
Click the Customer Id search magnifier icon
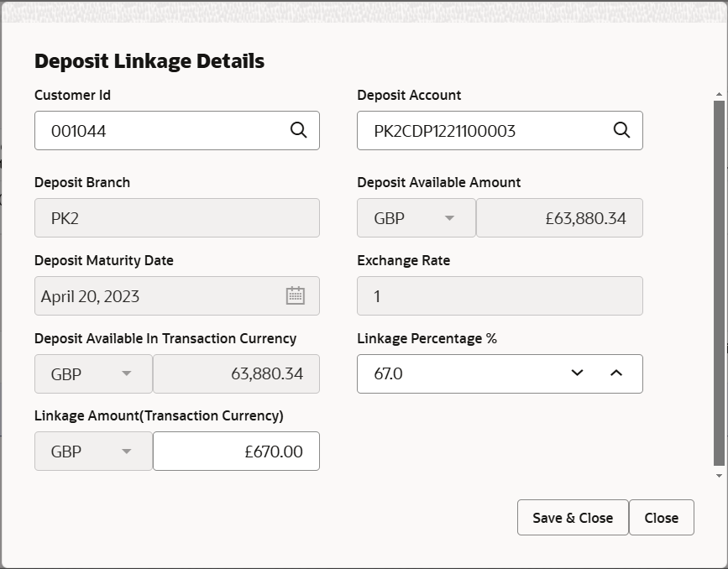pyautogui.click(x=298, y=130)
